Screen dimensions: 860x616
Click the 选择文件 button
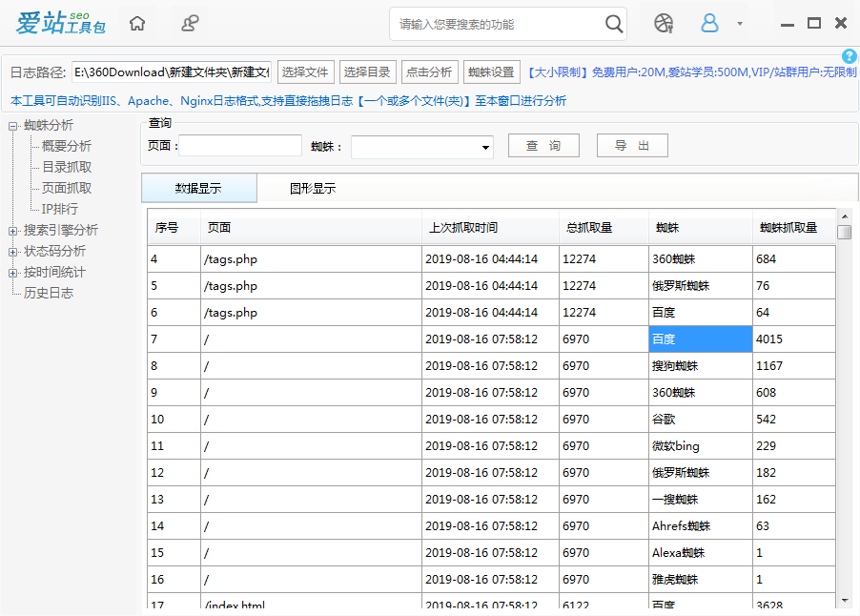coord(305,72)
